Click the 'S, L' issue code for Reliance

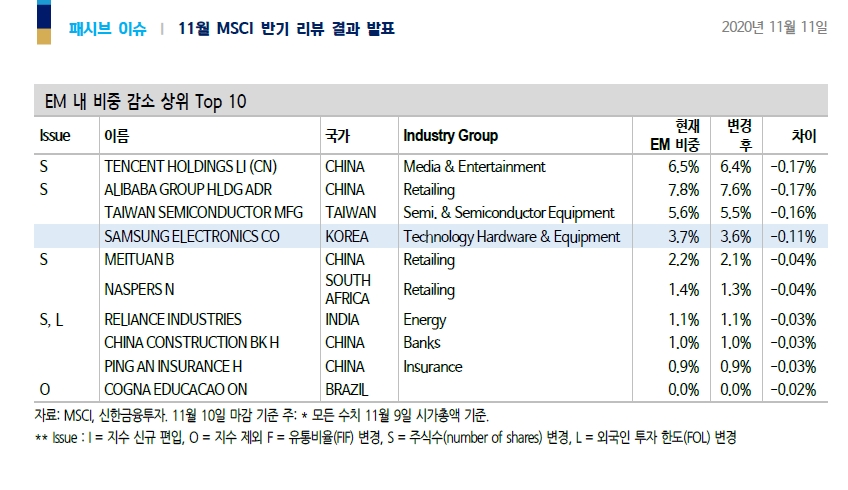(51, 320)
